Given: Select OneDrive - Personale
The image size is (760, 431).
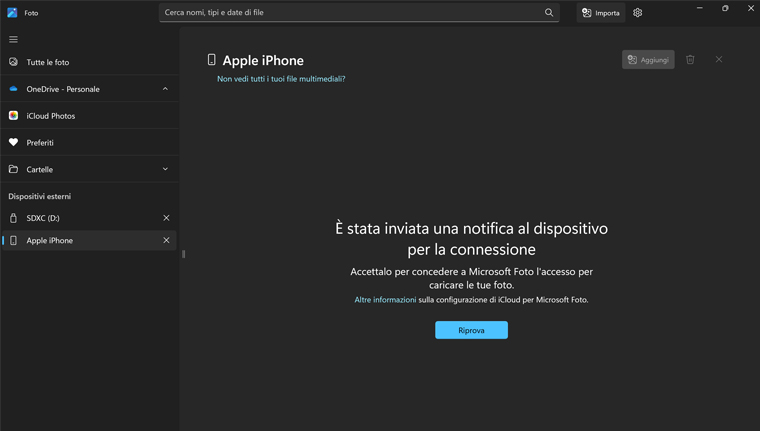Looking at the screenshot, I should (x=90, y=89).
